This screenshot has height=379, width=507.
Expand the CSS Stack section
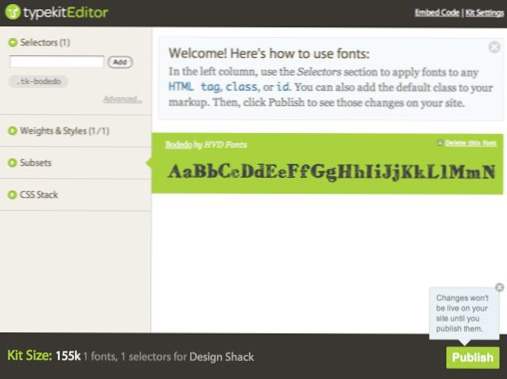pos(33,195)
